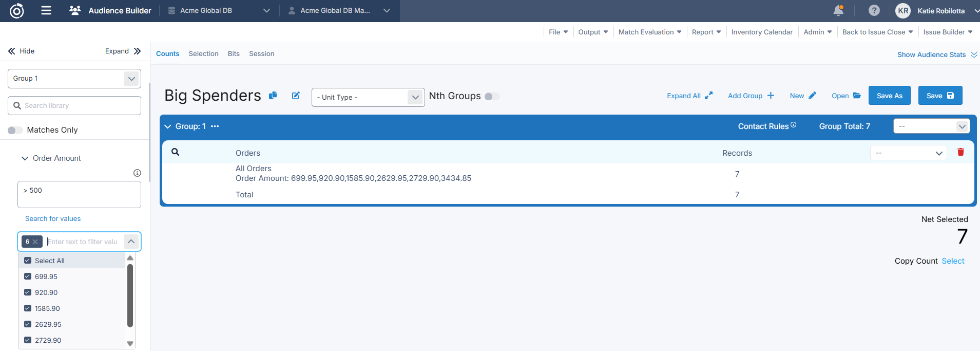Click the Save As button
This screenshot has width=980, height=351.
tap(889, 96)
